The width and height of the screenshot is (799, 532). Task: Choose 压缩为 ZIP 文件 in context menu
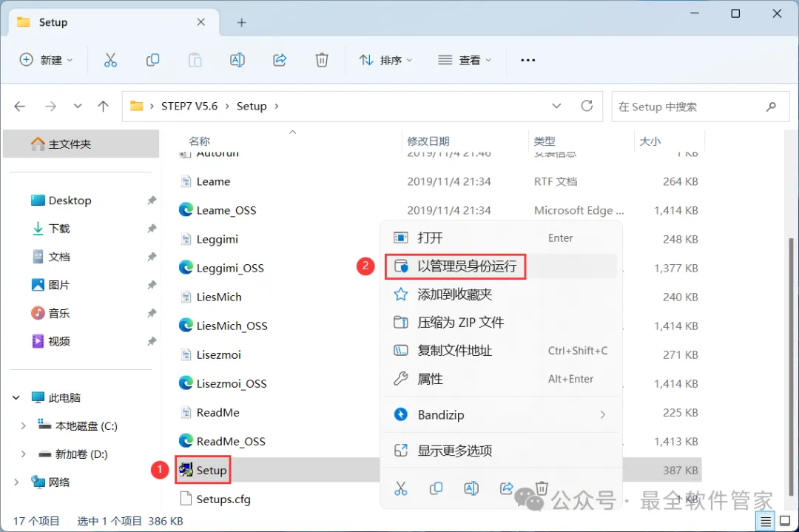tap(501, 322)
